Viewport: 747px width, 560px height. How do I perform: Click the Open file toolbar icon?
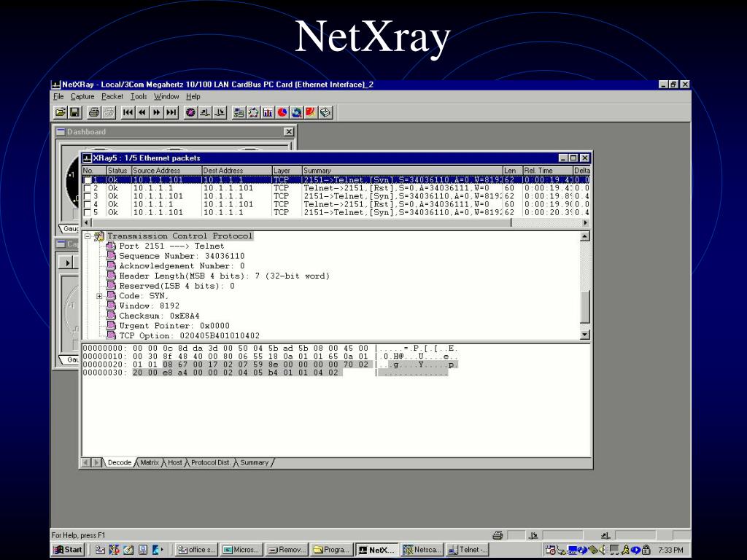pyautogui.click(x=61, y=112)
